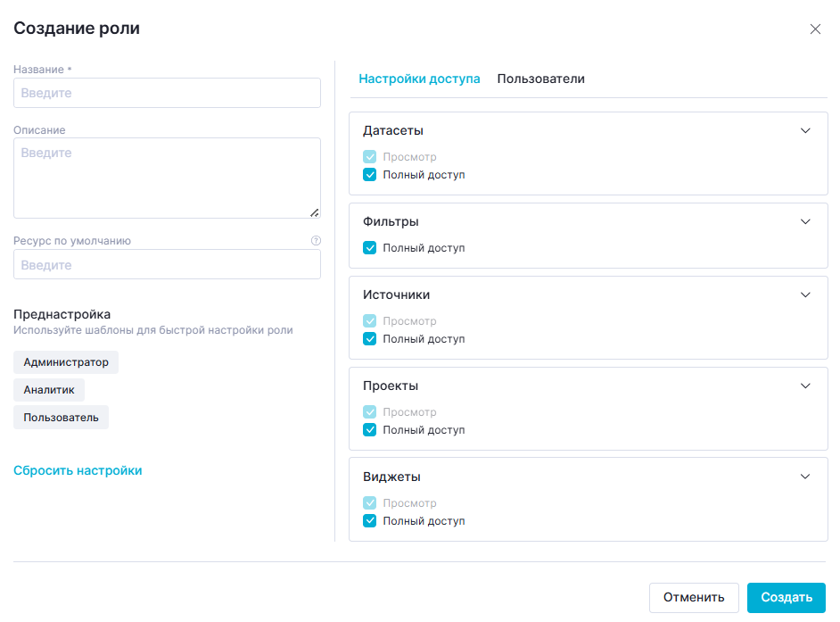Viewport: 840px width, 622px height.
Task: Apply the Администратор preset template
Action: pyautogui.click(x=66, y=362)
